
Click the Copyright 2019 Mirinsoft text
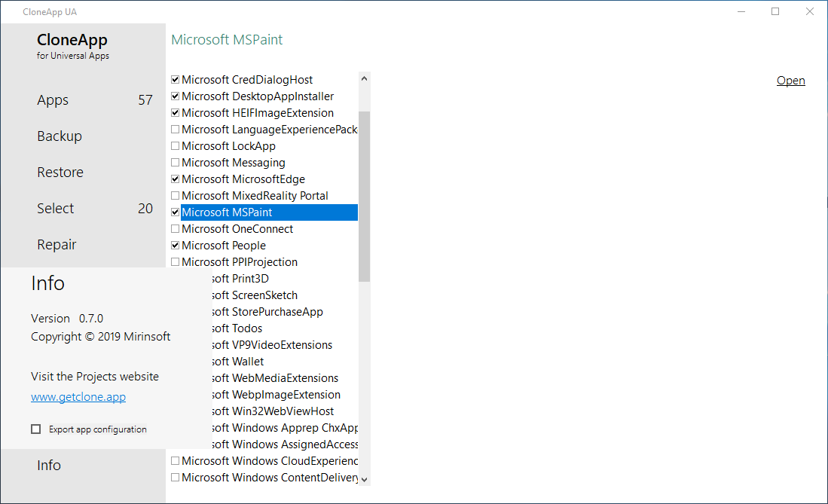pos(100,337)
